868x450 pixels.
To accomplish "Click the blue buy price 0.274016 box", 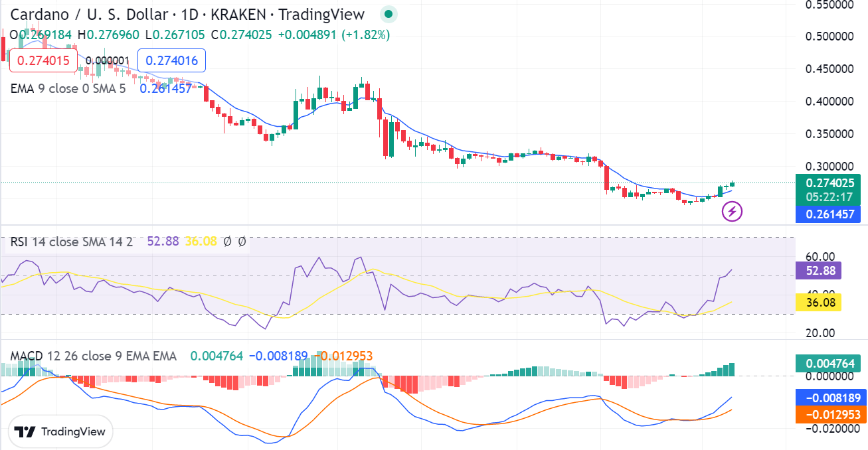I will [171, 60].
